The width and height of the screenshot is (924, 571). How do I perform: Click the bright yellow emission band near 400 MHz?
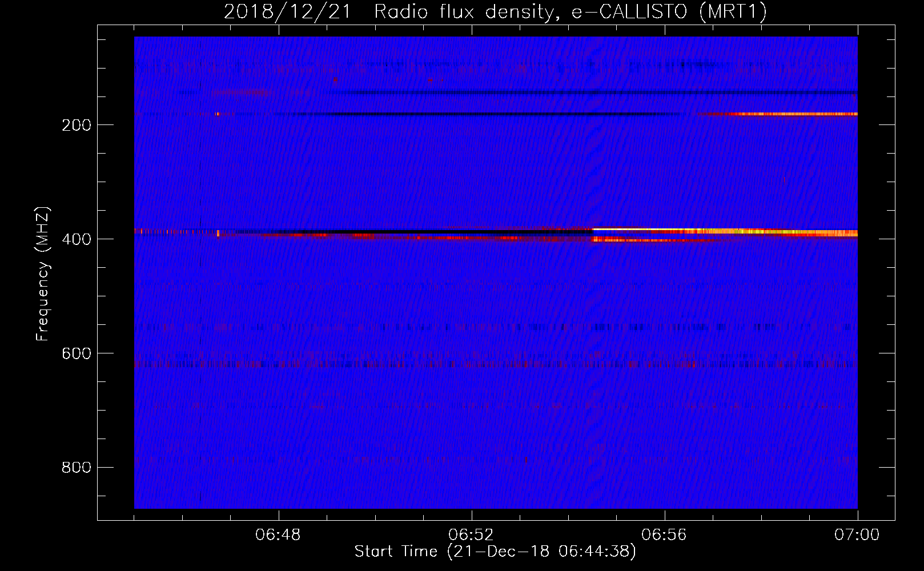(x=725, y=231)
